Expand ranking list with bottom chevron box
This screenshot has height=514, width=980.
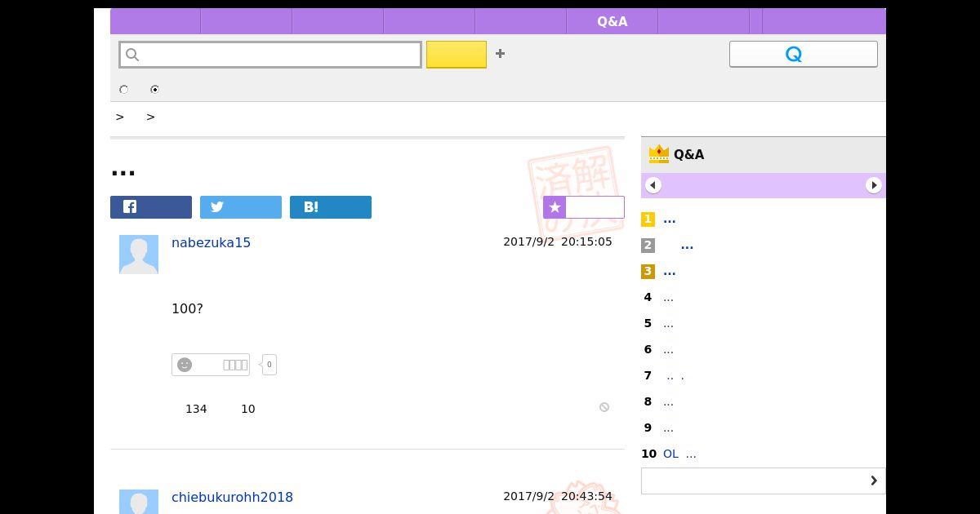(764, 481)
